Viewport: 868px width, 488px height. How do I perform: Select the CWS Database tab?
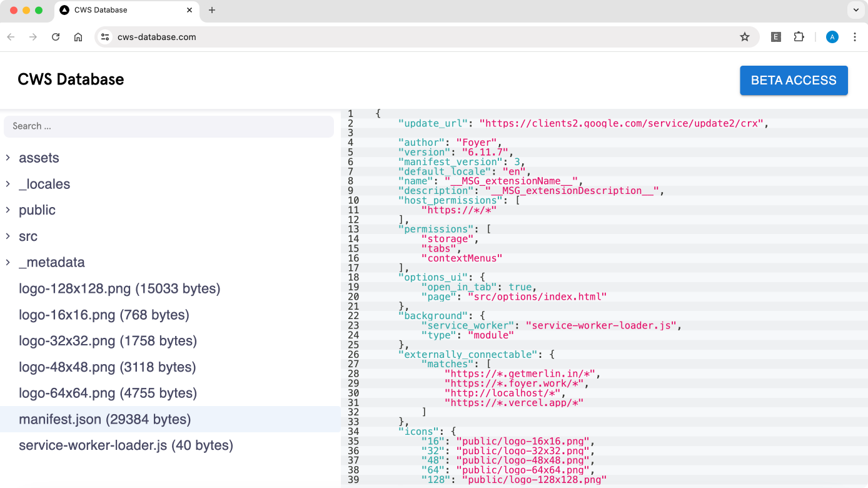point(119,10)
